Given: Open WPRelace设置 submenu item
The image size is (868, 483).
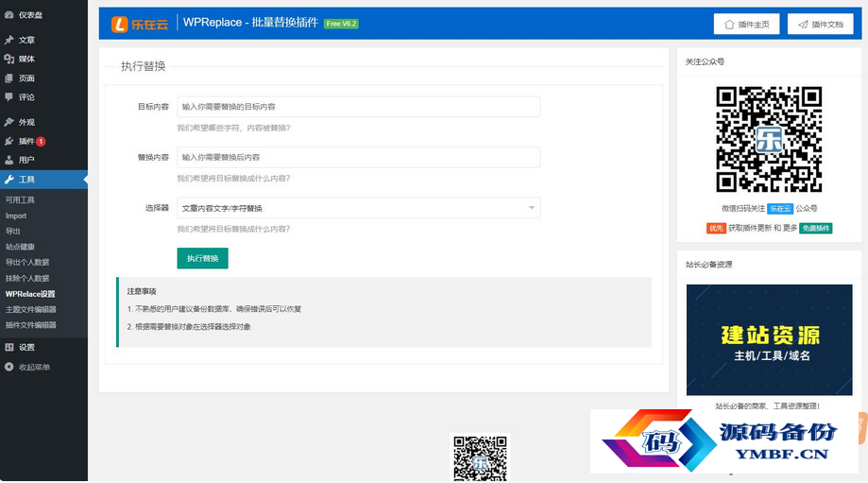Looking at the screenshot, I should 30,294.
